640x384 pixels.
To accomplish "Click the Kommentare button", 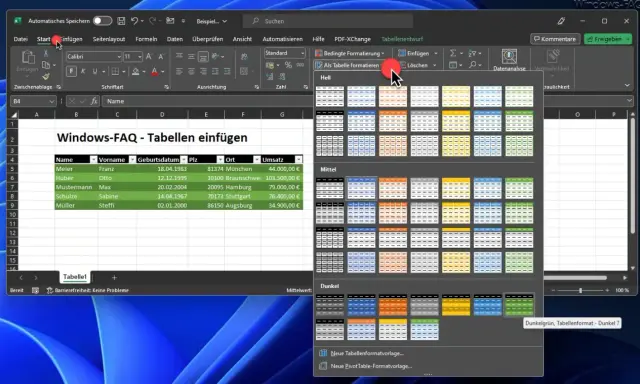I will click(555, 39).
